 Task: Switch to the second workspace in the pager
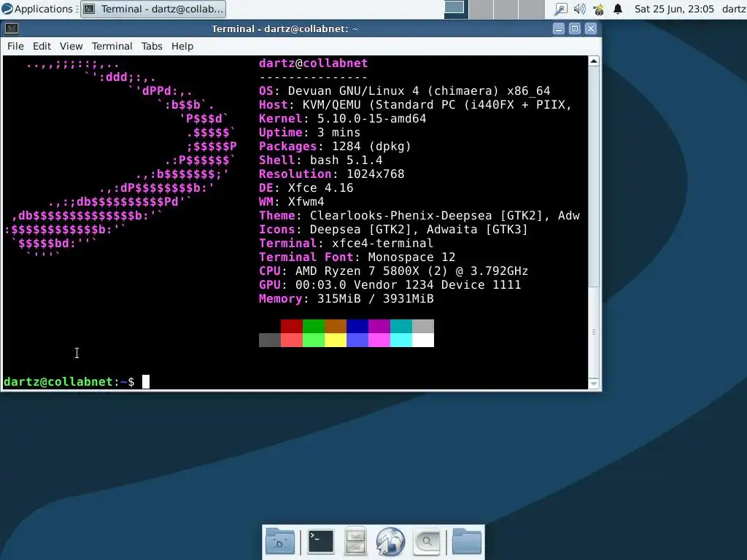[481, 9]
